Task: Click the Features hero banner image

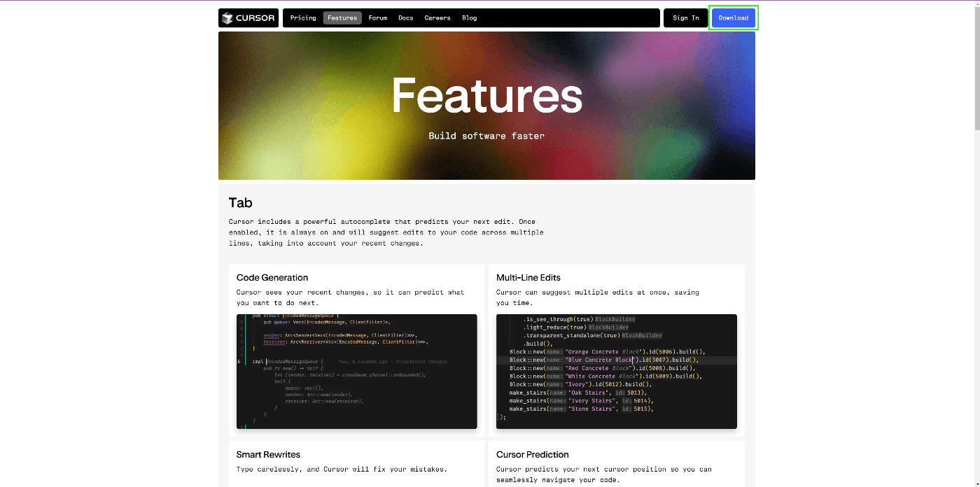Action: click(486, 106)
